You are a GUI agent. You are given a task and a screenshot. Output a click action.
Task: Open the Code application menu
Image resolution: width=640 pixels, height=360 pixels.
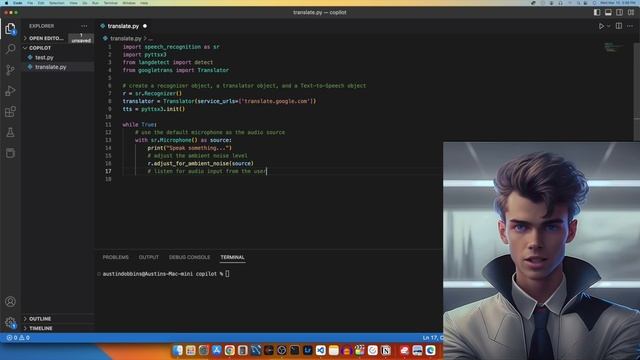[18, 3]
